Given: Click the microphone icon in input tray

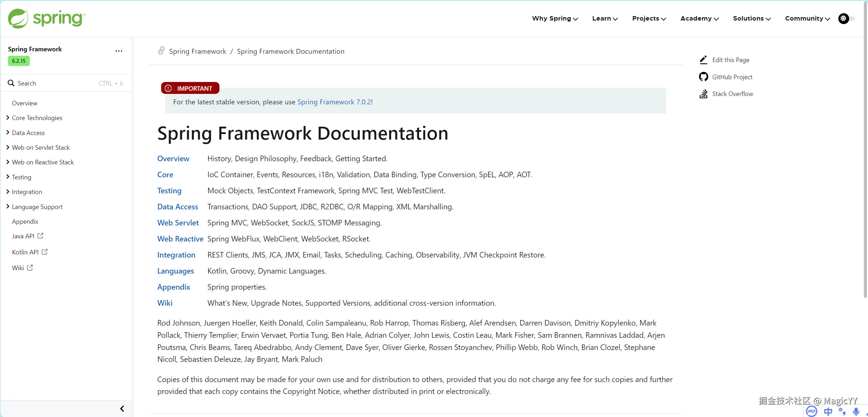Looking at the screenshot, I should 856,412.
